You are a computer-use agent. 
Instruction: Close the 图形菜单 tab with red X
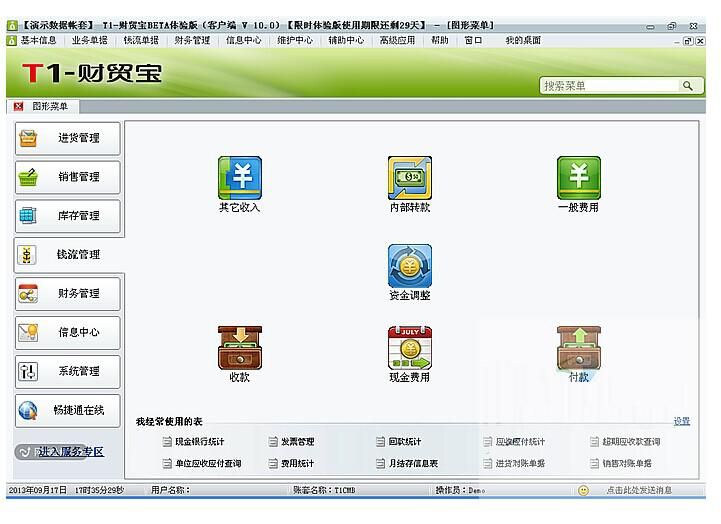pos(18,107)
